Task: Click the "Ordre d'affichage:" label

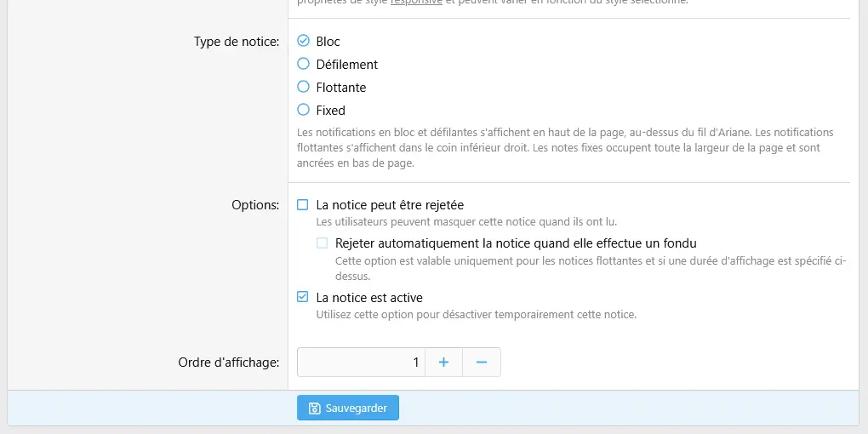Action: point(228,363)
